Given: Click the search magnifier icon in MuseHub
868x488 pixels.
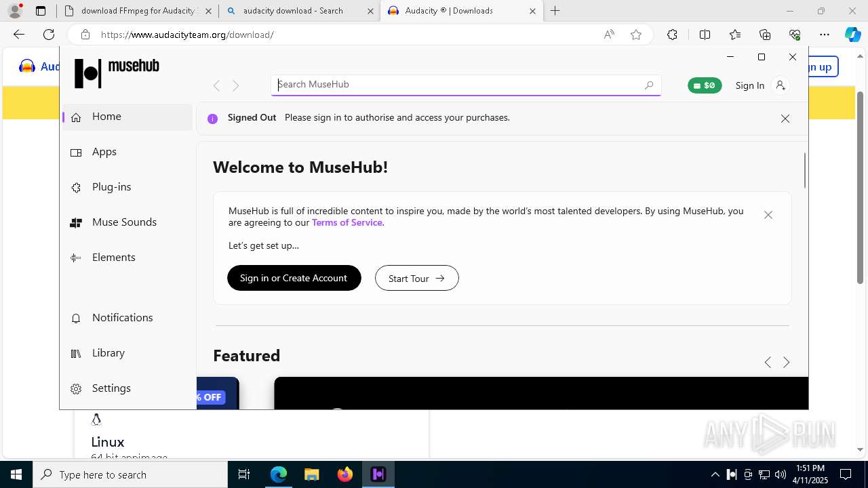Looking at the screenshot, I should [x=649, y=85].
